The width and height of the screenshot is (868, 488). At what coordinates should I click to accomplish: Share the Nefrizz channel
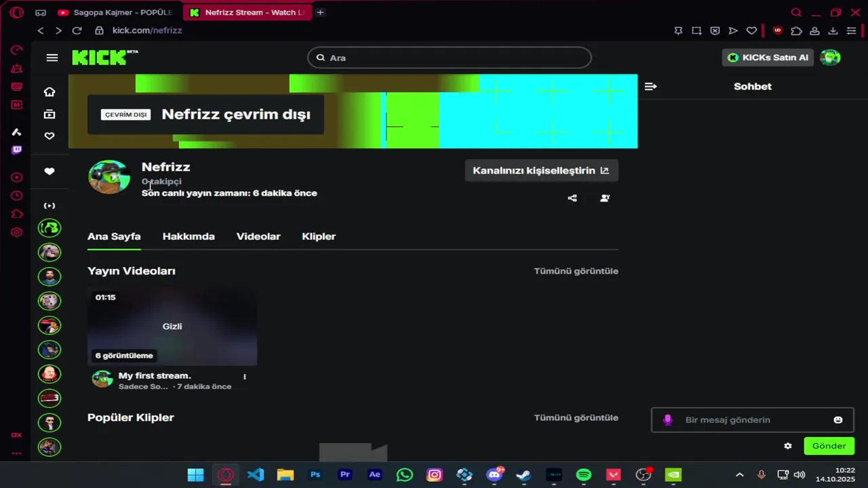point(572,198)
